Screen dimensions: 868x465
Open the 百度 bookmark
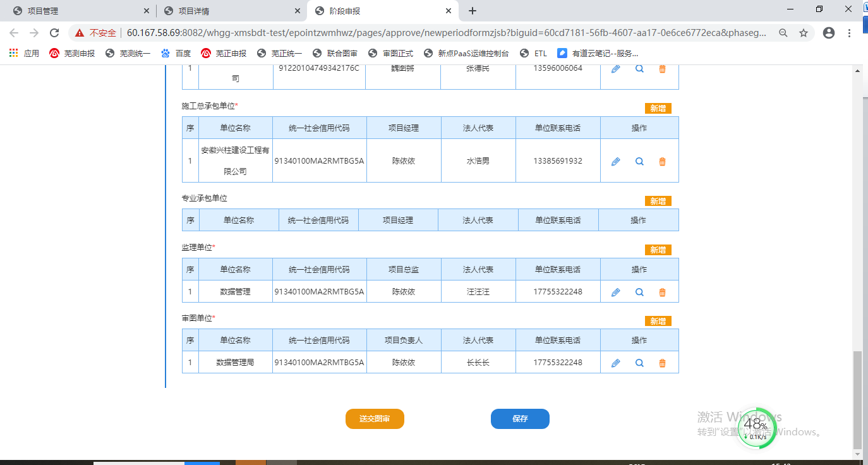pyautogui.click(x=176, y=54)
